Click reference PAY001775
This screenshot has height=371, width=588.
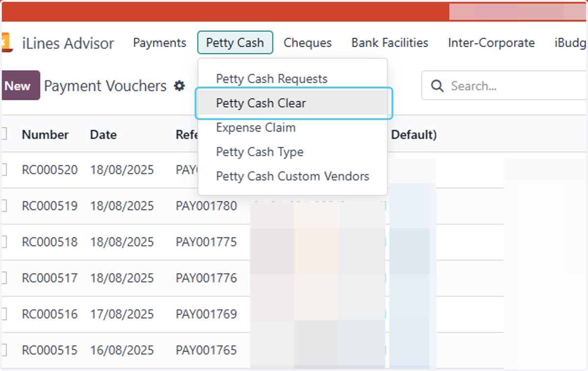tap(206, 242)
